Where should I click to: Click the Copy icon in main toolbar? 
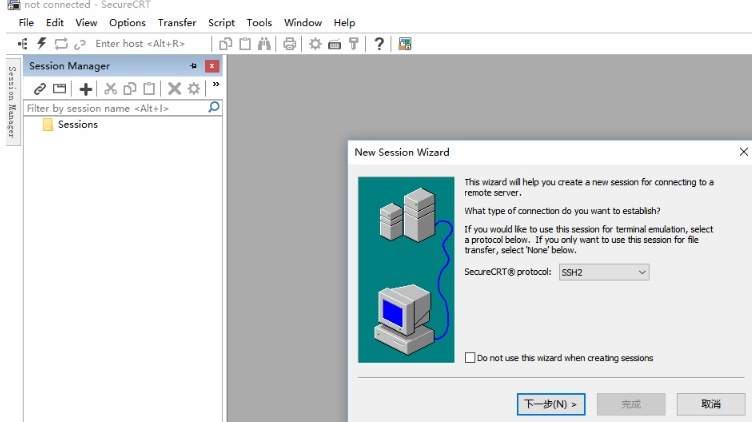pyautogui.click(x=225, y=44)
